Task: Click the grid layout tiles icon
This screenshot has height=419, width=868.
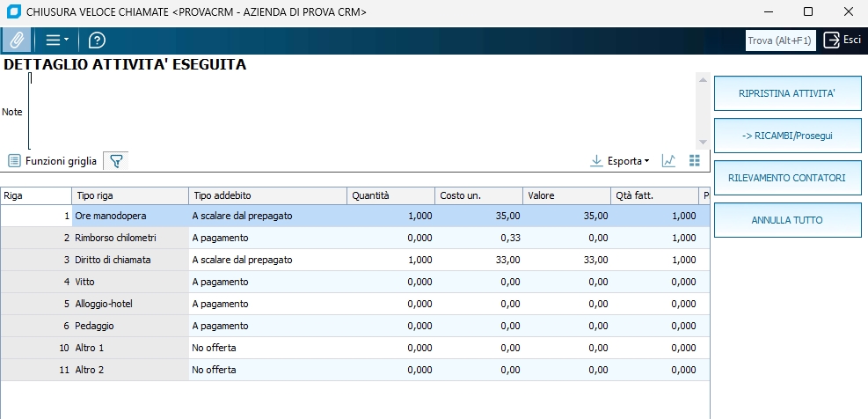Action: pos(695,161)
